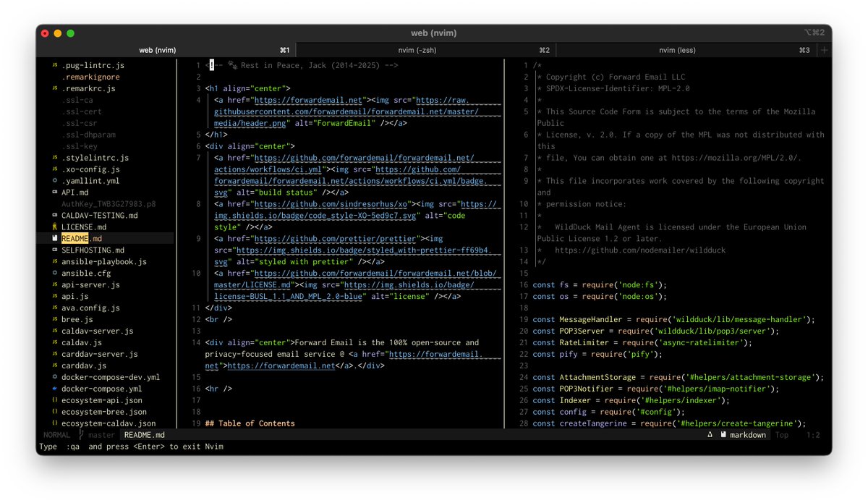Click the markdown icon next to SELFHOSTING.md
Screen dimensions: 868x503
coord(55,250)
